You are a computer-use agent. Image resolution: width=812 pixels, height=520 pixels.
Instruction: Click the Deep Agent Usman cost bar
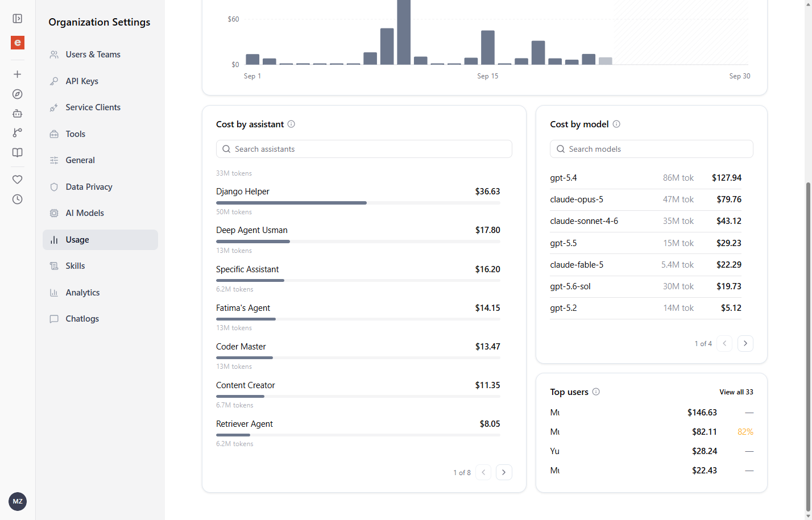(x=358, y=242)
